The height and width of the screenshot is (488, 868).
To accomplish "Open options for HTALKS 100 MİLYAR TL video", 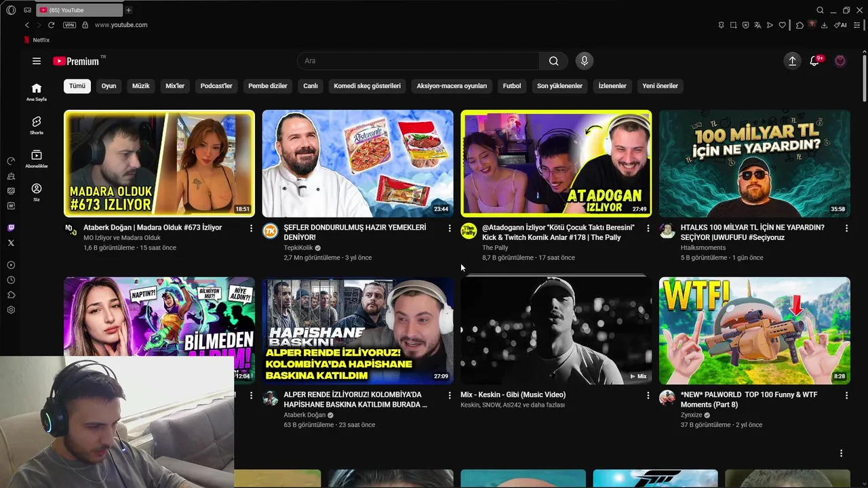I will [x=846, y=228].
